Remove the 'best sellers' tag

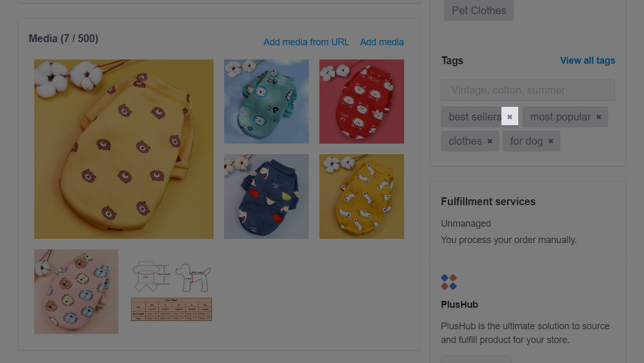pos(510,117)
